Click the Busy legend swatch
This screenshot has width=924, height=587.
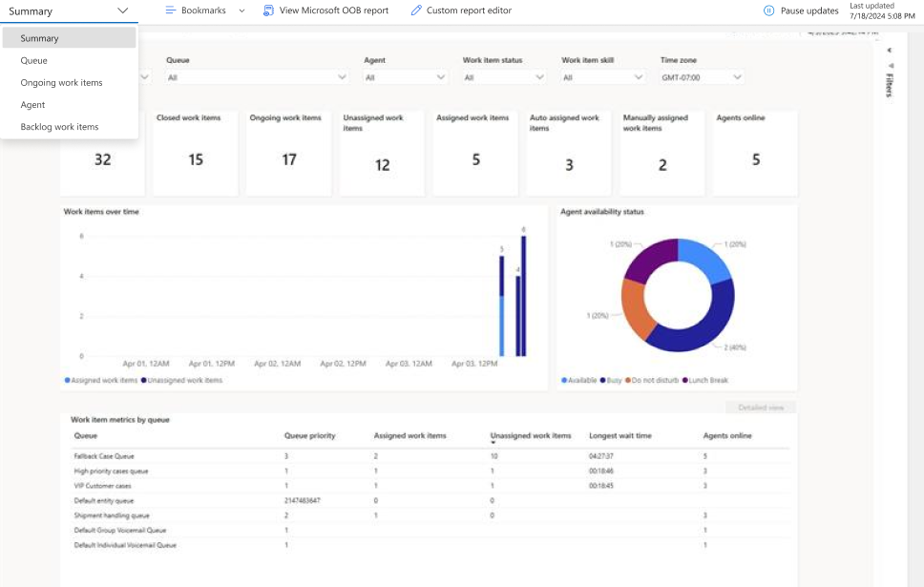pyautogui.click(x=603, y=380)
